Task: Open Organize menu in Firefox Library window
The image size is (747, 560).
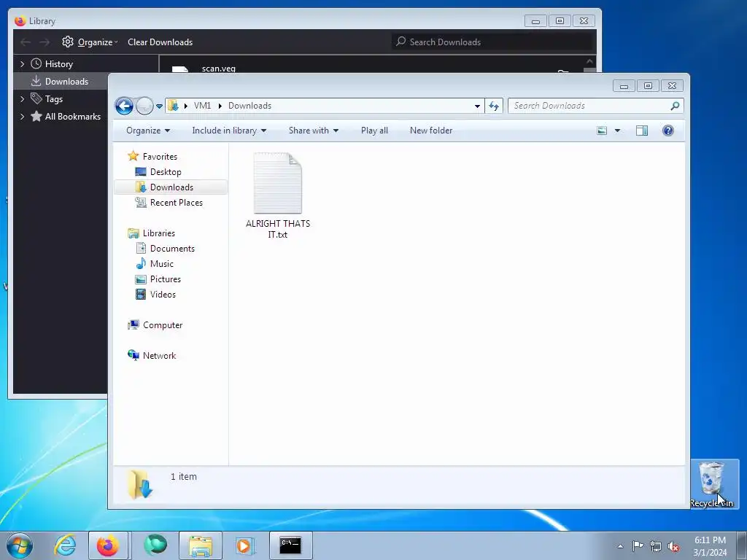Action: (x=90, y=42)
